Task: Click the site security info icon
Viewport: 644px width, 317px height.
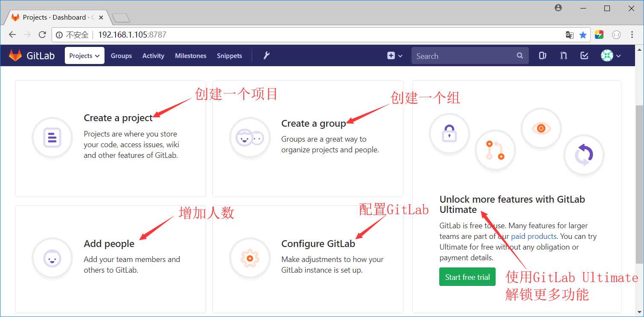Action: click(59, 35)
